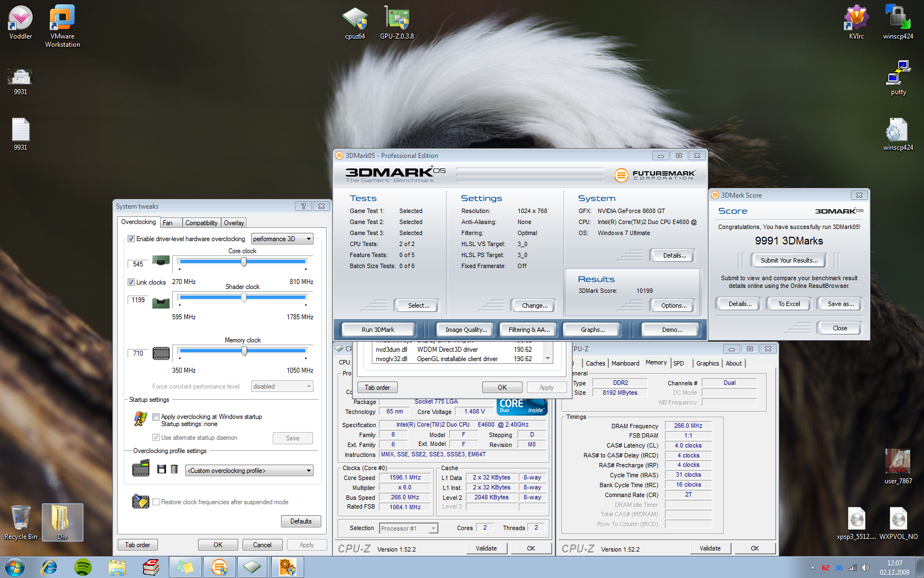Screen dimensions: 924x578
Task: Open Windows Explorer folder on taskbar
Action: click(x=117, y=567)
